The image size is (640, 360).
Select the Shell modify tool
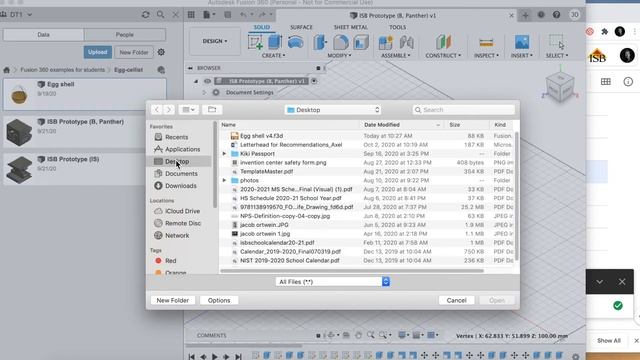click(x=361, y=42)
